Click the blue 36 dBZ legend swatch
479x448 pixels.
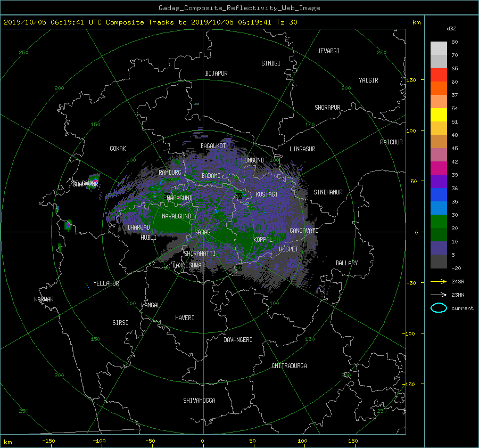439,195
